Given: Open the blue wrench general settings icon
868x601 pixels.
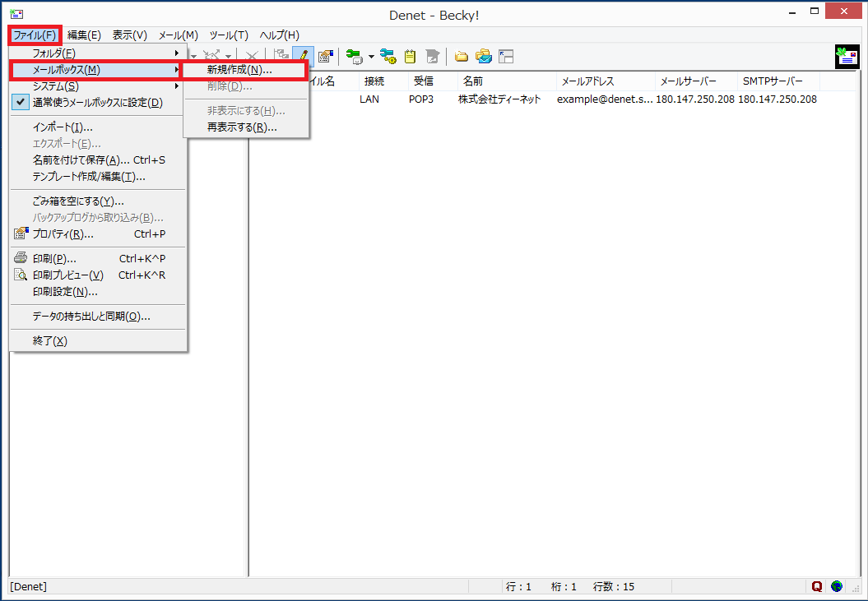Looking at the screenshot, I should (388, 56).
